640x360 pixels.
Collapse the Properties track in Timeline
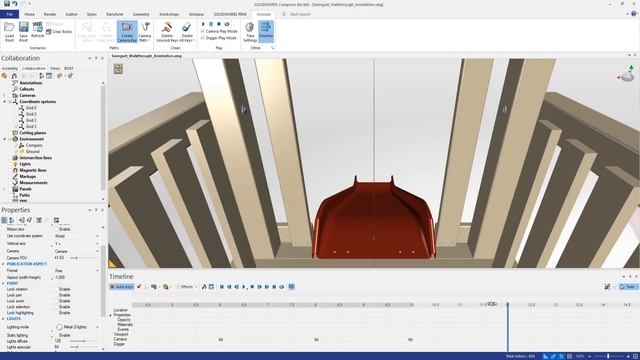pyautogui.click(x=110, y=316)
